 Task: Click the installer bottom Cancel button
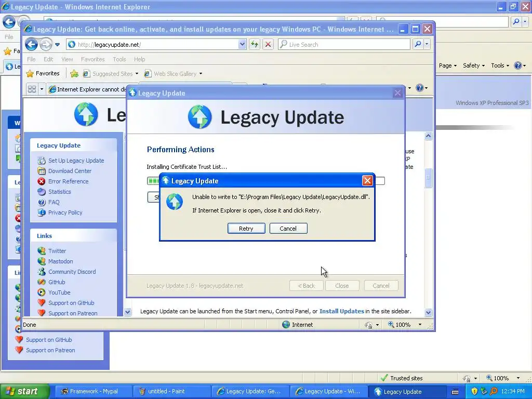click(381, 286)
